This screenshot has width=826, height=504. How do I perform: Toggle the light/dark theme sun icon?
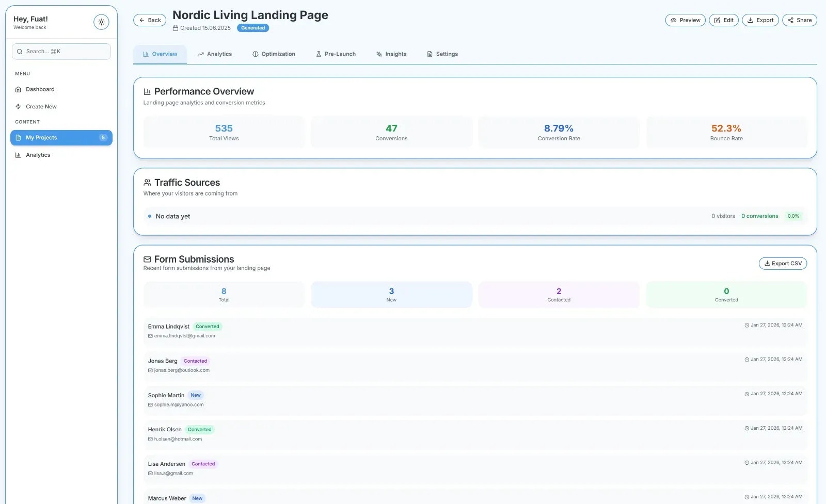[101, 22]
